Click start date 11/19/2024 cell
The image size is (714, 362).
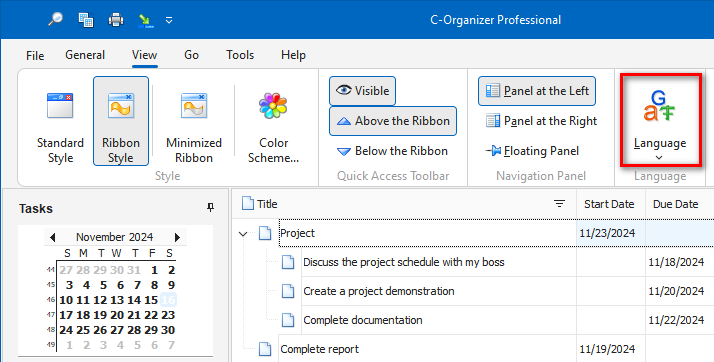(611, 349)
